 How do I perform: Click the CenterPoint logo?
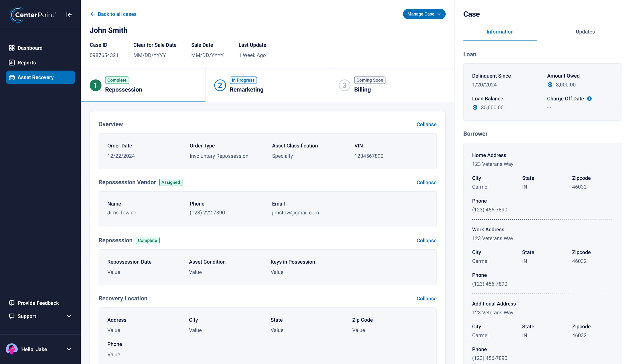33,15
